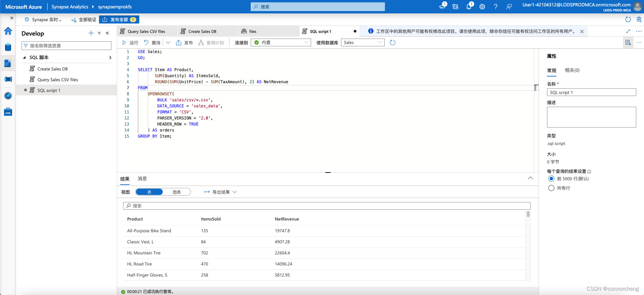Click the 发布全部 publish all button
The image size is (644, 295).
pos(119,19)
